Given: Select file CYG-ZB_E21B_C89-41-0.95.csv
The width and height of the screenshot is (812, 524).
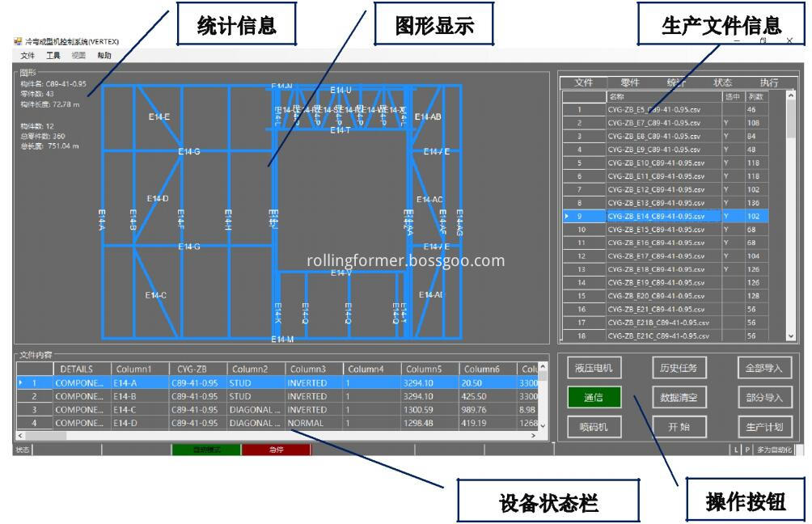Looking at the screenshot, I should (665, 323).
